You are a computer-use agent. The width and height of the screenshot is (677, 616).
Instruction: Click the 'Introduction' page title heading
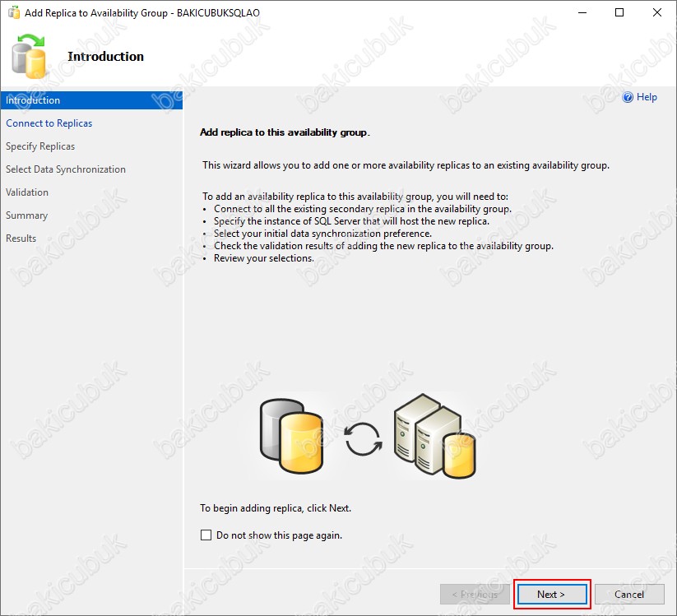[x=106, y=57]
